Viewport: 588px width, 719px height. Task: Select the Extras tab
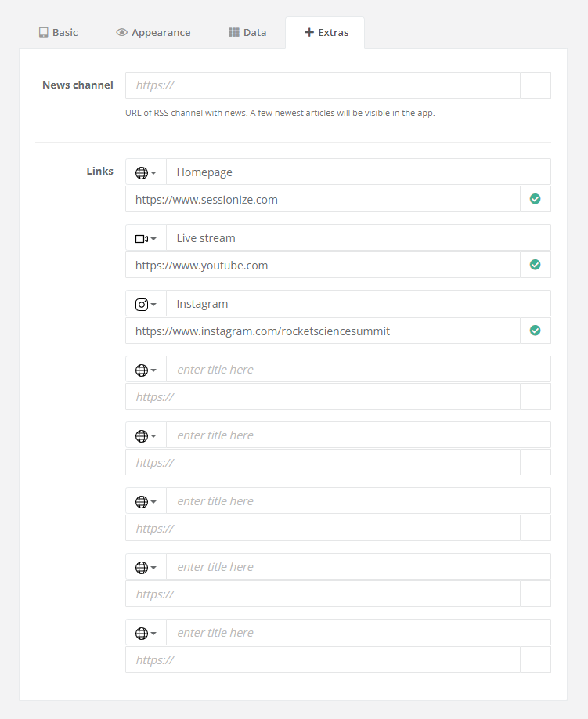326,33
